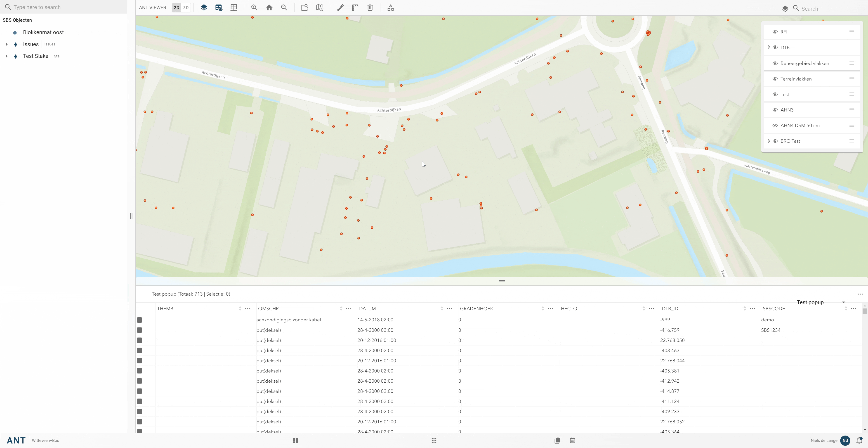Sort the table by the DATUM column
This screenshot has width=868, height=448.
pos(442,308)
